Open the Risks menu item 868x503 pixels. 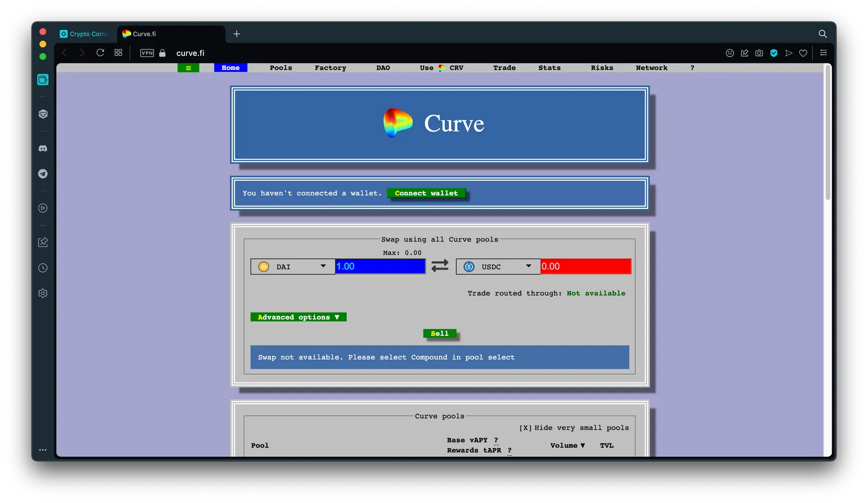[602, 68]
